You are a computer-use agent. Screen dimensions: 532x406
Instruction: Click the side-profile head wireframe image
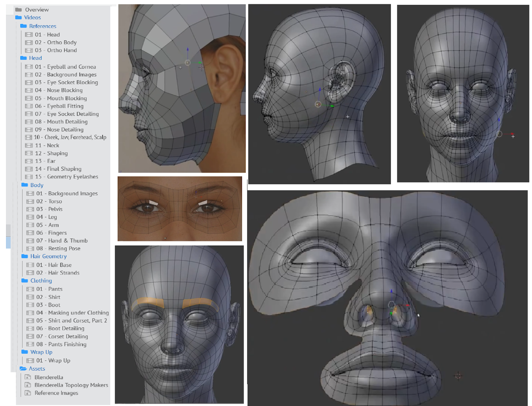coord(320,94)
